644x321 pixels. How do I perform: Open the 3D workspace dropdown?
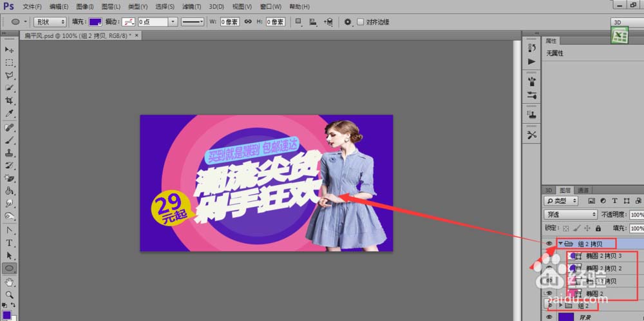[x=627, y=22]
